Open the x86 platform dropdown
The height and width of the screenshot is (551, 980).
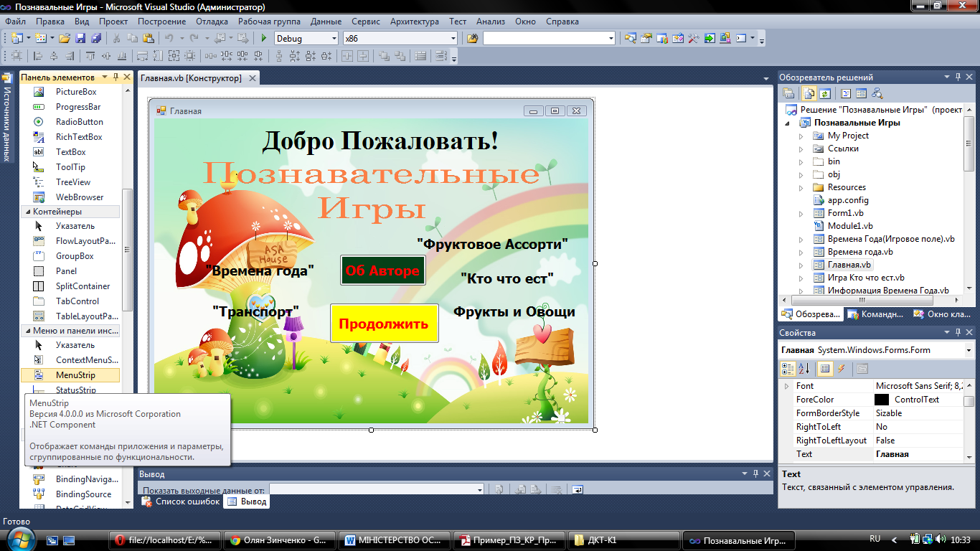[453, 38]
